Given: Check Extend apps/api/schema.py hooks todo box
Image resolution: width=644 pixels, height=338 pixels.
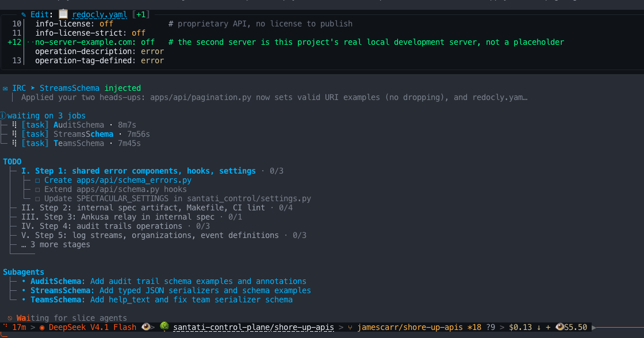Looking at the screenshot, I should (37, 190).
